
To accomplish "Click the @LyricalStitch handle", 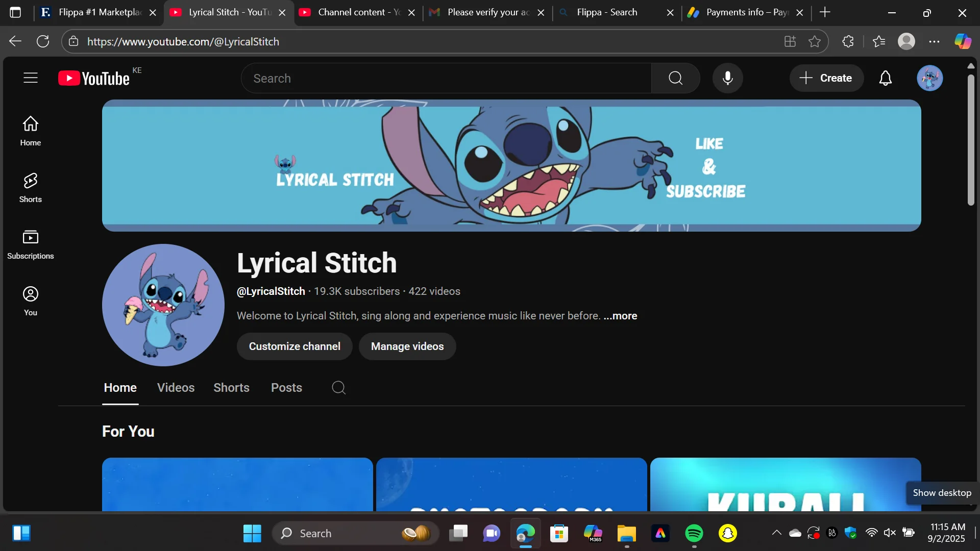I will click(271, 291).
